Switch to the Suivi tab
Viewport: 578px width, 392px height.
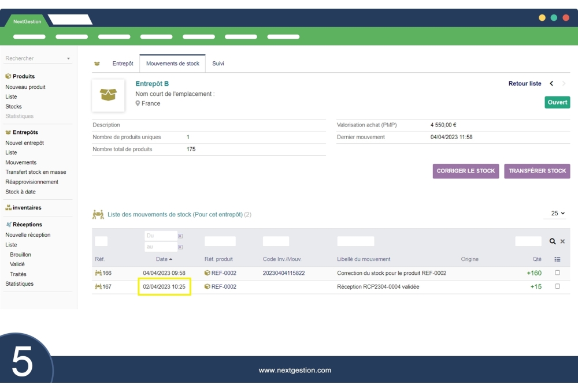218,64
